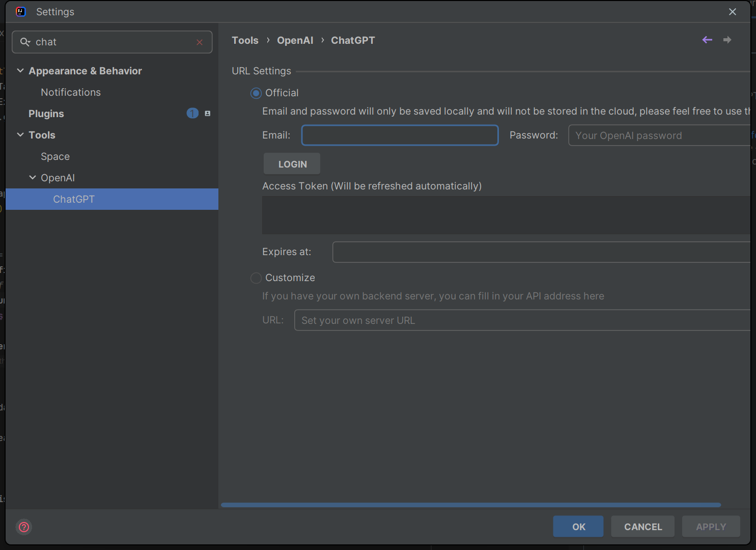Screen dimensions: 756x550
Task: Click the Plugins update count badge
Action: click(x=192, y=114)
